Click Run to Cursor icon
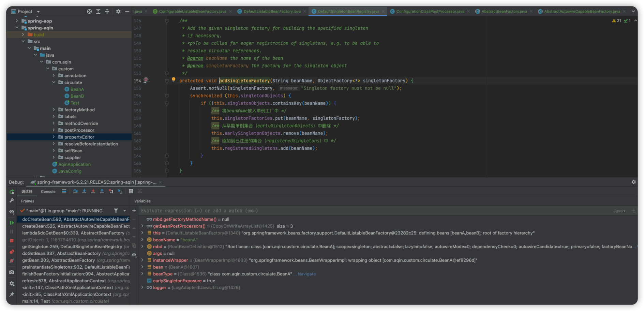 pyautogui.click(x=120, y=192)
